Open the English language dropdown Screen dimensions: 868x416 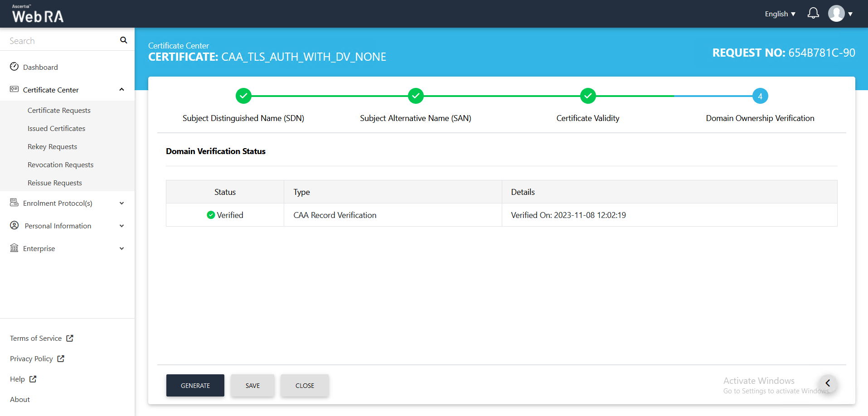click(x=780, y=14)
